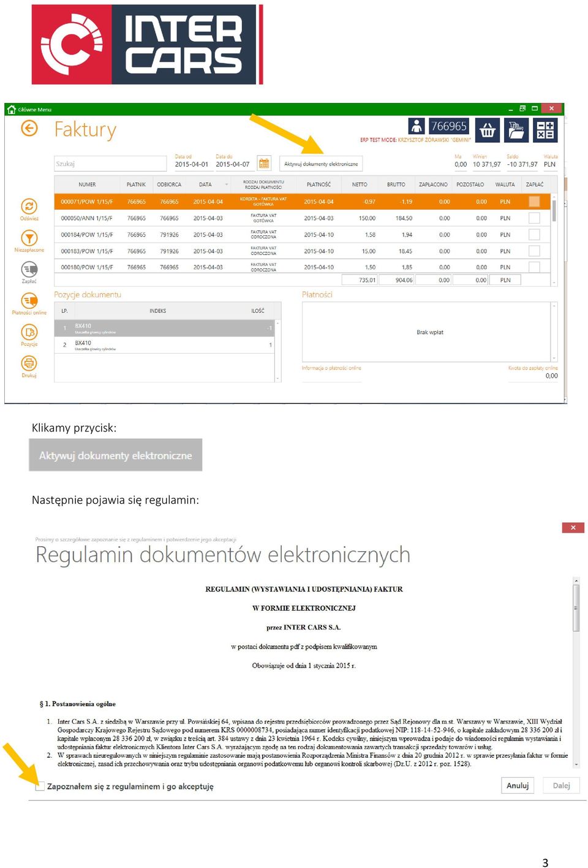Click the Dalej button
This screenshot has height=868, width=588.
coord(561,785)
